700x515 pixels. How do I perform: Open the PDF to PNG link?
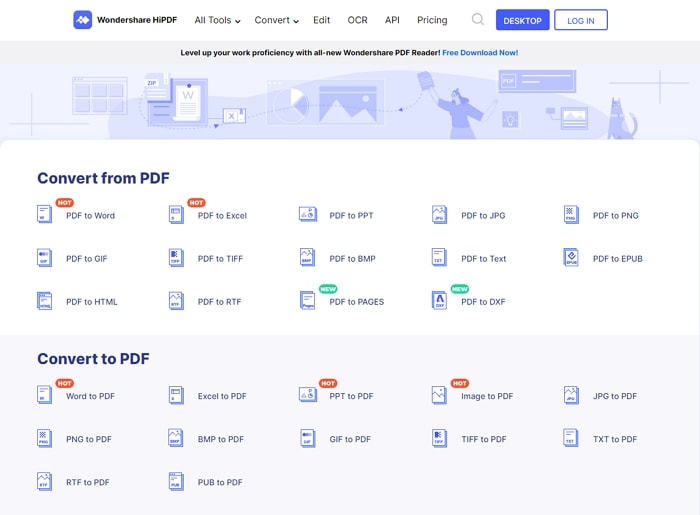(x=615, y=216)
